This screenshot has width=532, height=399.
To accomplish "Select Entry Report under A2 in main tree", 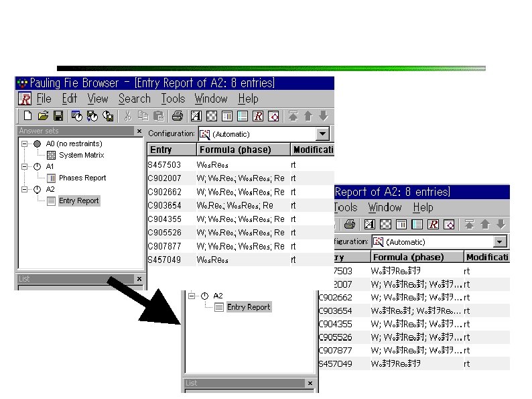I will click(79, 201).
